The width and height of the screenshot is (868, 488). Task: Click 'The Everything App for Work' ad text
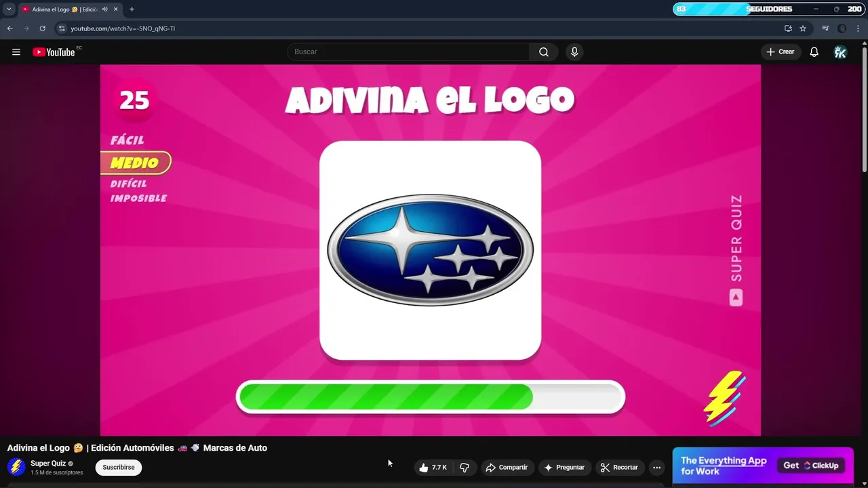(x=724, y=466)
